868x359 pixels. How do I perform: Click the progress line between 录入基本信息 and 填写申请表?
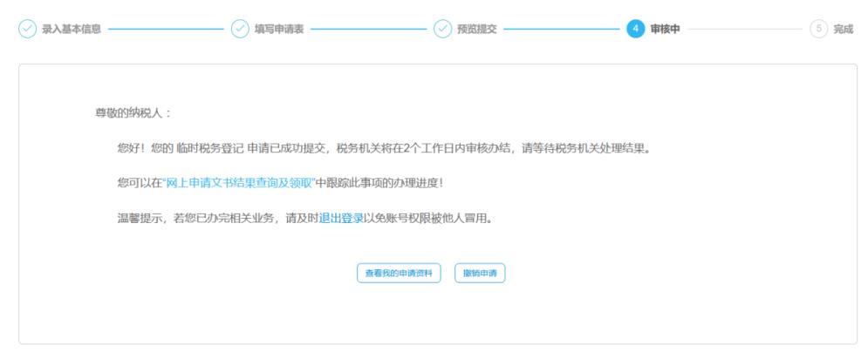coord(166,29)
